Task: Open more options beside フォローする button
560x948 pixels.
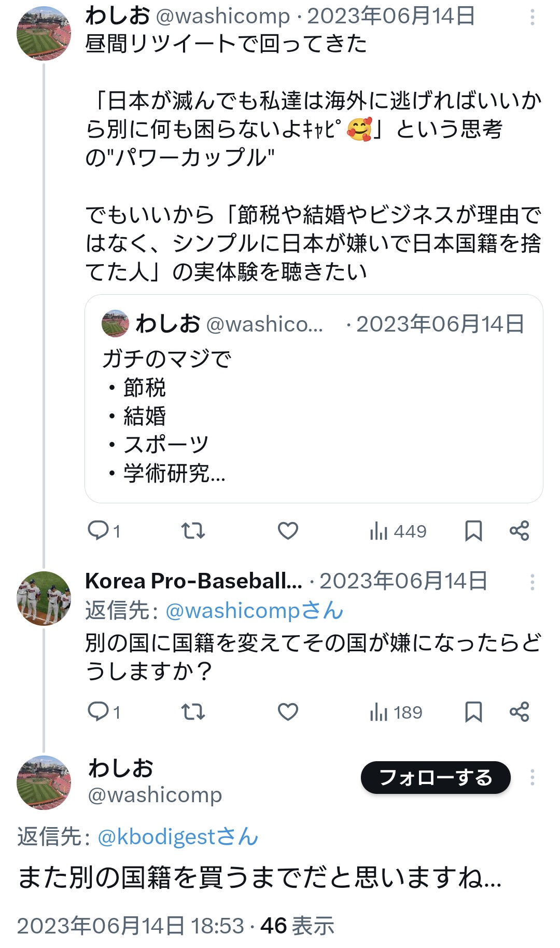Action: (x=532, y=777)
